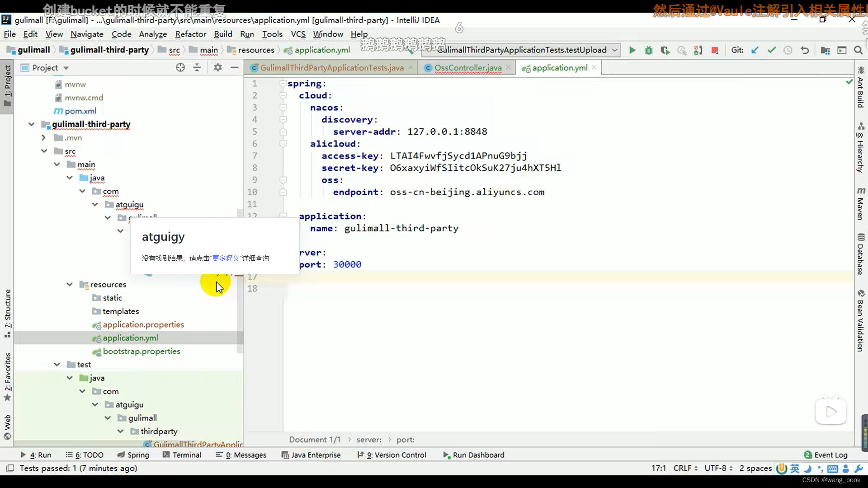Show Git history clock icon
This screenshot has height=488, width=868.
click(x=788, y=50)
